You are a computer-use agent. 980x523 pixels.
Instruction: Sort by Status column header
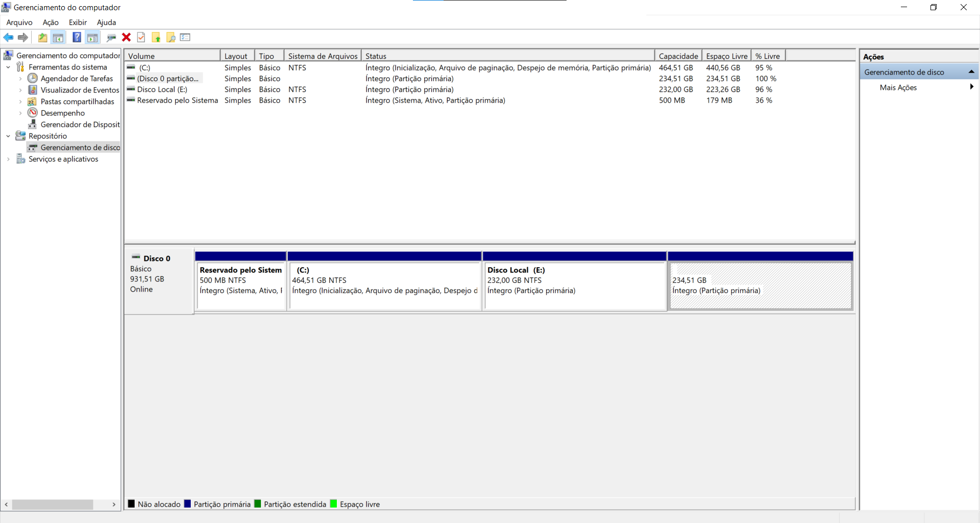click(508, 56)
